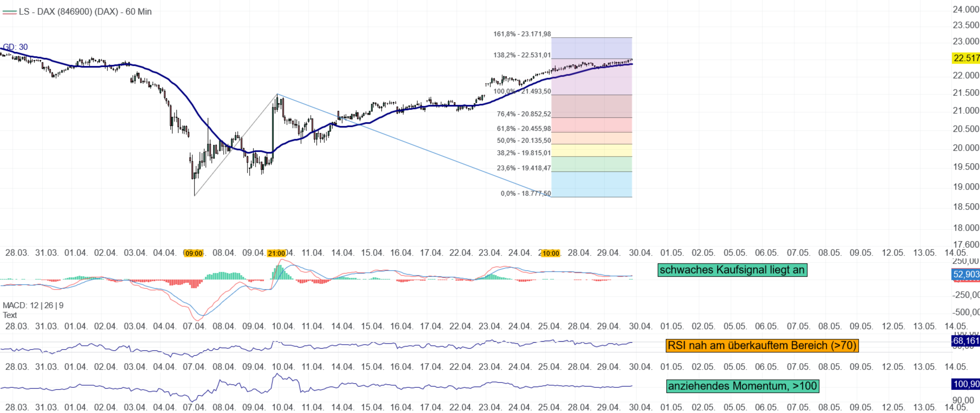Image resolution: width=980 pixels, height=413 pixels.
Task: Click the red/green legend line beside chart title
Action: (x=9, y=12)
